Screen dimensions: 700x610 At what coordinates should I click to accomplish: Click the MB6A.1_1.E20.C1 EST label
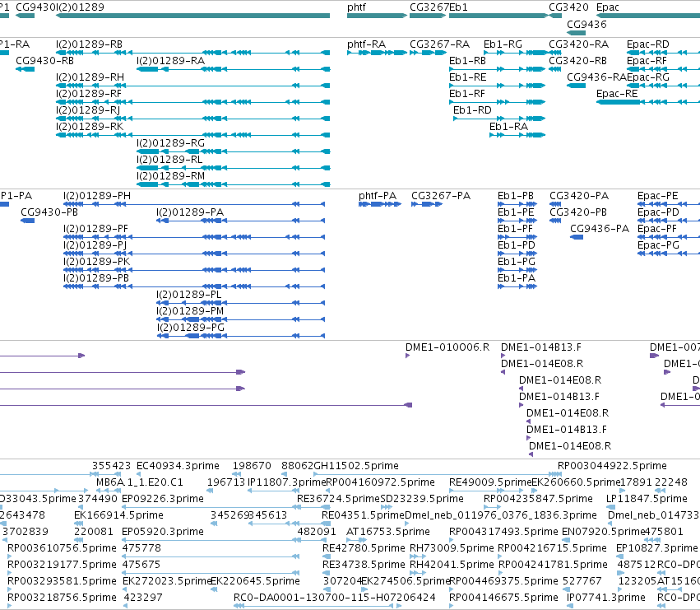coord(139,482)
